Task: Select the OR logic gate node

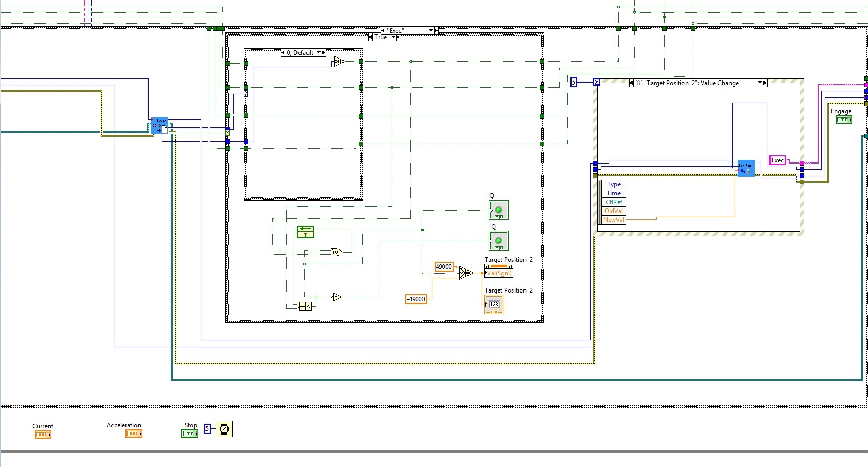Action: pos(337,252)
